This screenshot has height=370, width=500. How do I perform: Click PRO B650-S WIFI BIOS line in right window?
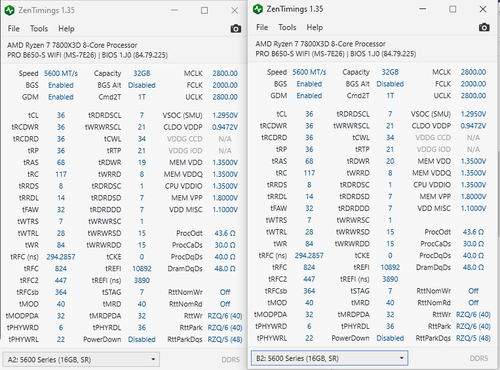pyautogui.click(x=336, y=54)
